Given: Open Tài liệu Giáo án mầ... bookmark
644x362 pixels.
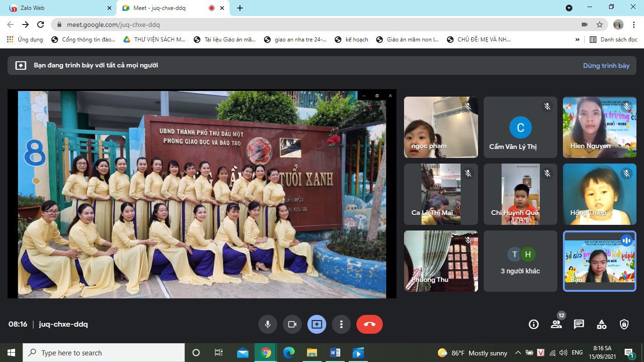Looking at the screenshot, I should (225, 40).
